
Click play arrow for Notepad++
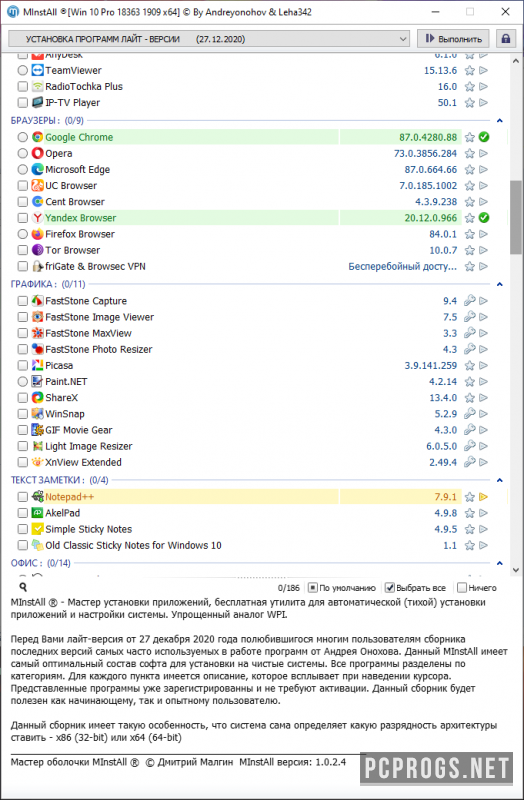(x=483, y=497)
